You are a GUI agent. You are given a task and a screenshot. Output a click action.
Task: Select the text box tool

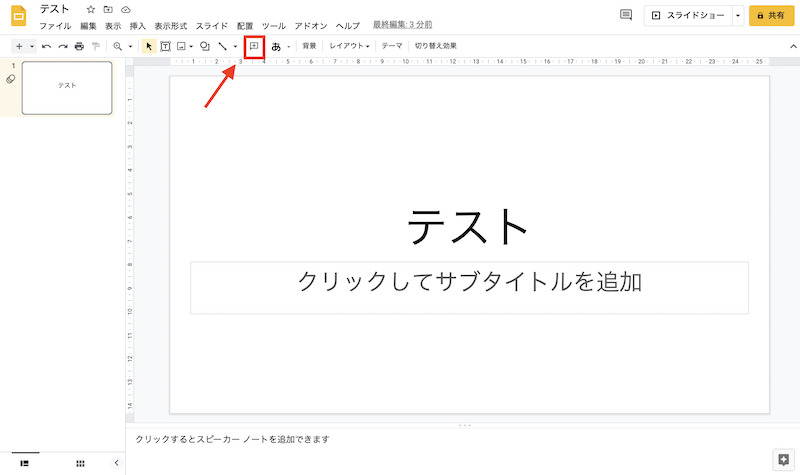click(165, 46)
